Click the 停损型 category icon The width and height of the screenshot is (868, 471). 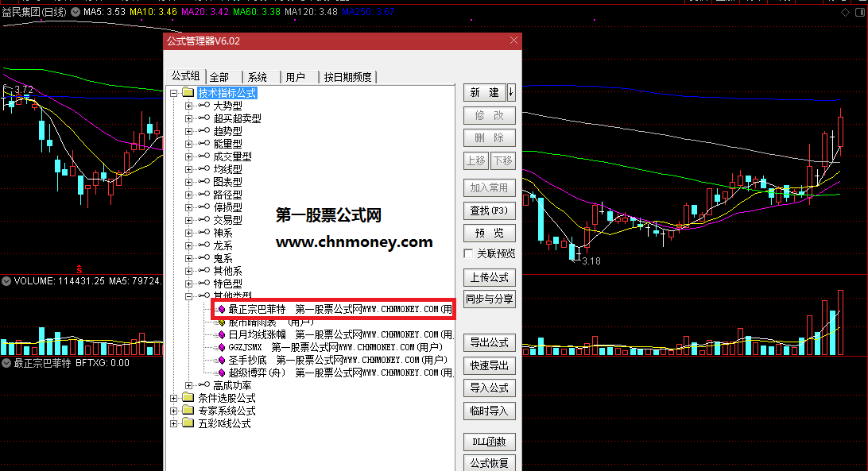click(x=203, y=207)
